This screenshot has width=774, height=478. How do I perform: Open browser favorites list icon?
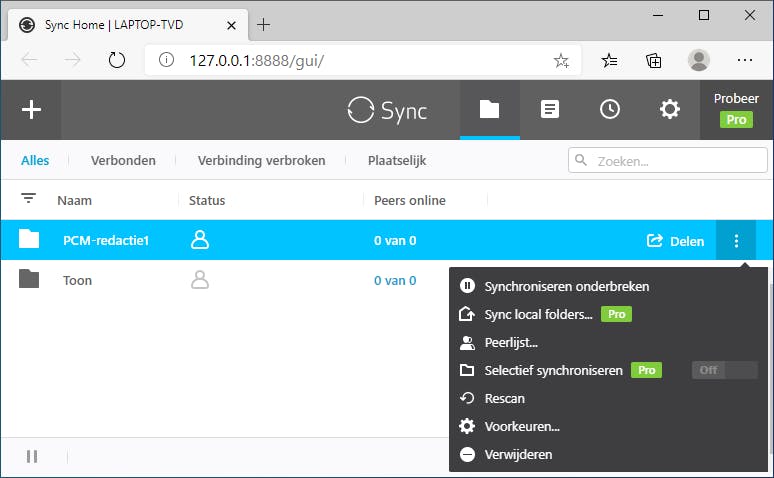tap(609, 61)
